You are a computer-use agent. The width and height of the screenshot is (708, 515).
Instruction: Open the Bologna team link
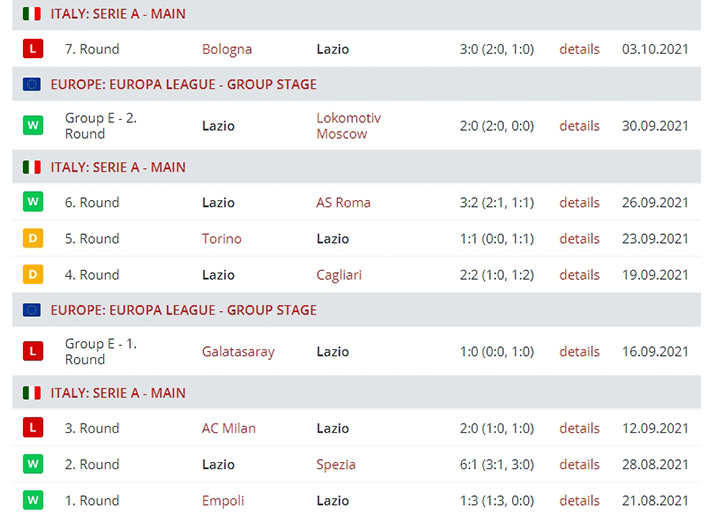point(227,49)
